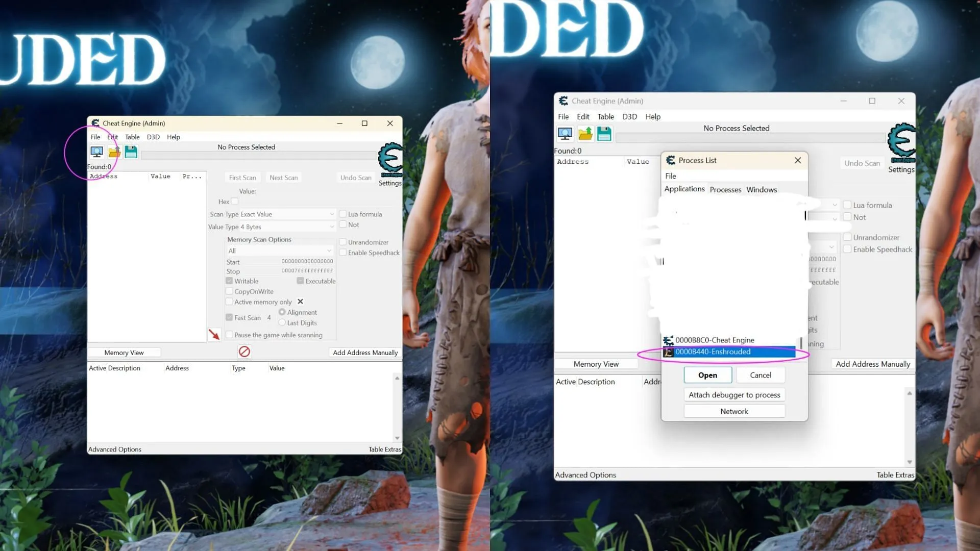The height and width of the screenshot is (551, 980).
Task: Enable Pause the game while scanning
Action: click(229, 335)
